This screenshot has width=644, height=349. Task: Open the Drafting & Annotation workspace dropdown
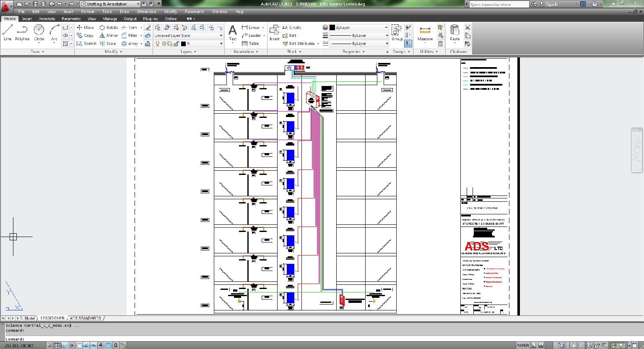point(111,4)
